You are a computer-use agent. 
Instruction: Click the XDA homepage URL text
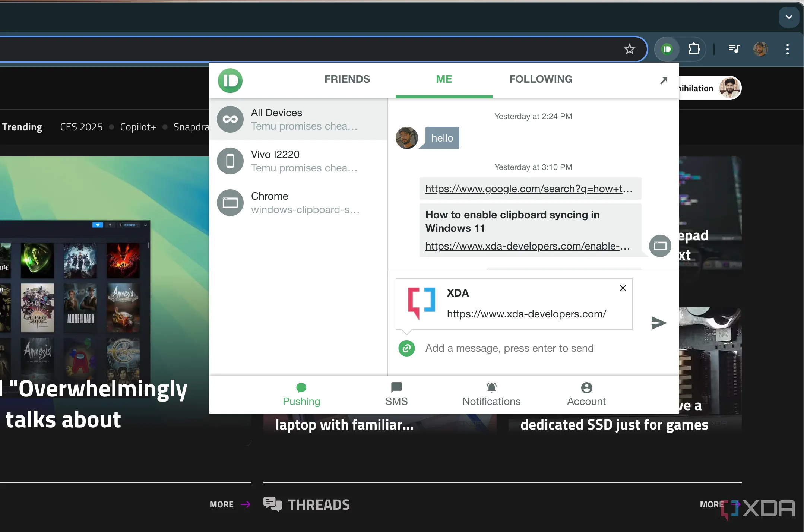[526, 314]
